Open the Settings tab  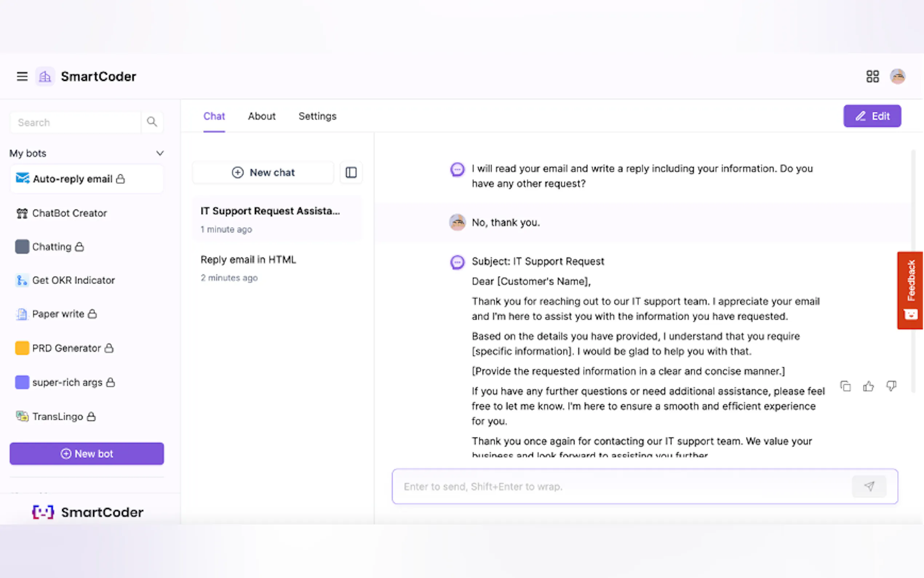(x=318, y=116)
